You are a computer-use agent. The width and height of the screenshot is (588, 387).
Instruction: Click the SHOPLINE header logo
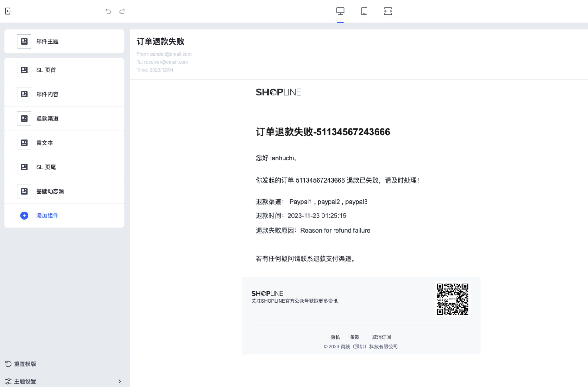[x=278, y=92]
